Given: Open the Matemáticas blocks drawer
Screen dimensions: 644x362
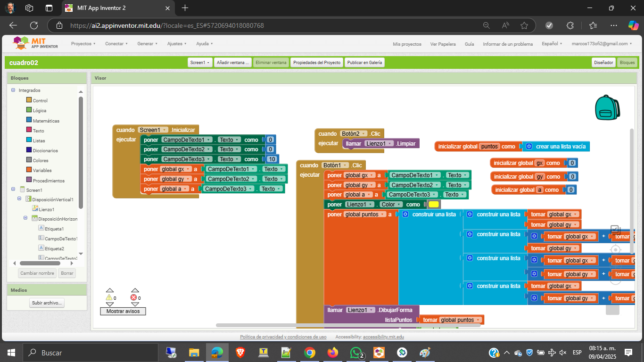Looking at the screenshot, I should coord(46,121).
